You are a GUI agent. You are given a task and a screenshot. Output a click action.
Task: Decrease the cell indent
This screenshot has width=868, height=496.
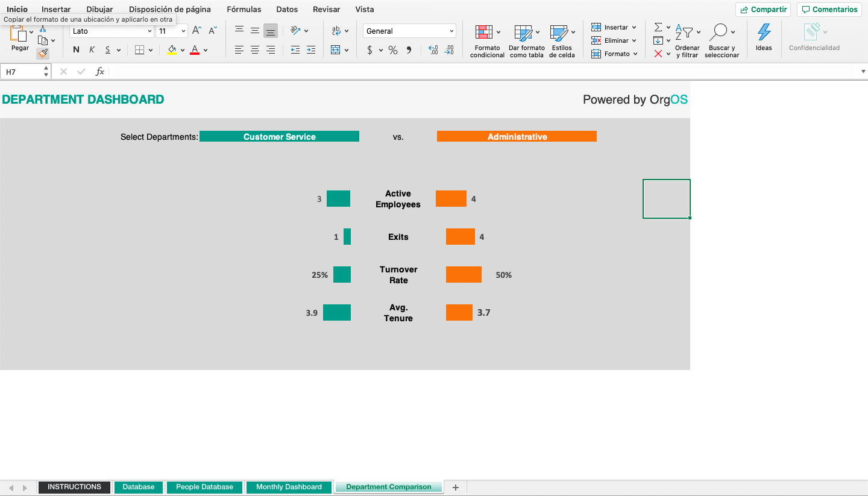pyautogui.click(x=295, y=50)
